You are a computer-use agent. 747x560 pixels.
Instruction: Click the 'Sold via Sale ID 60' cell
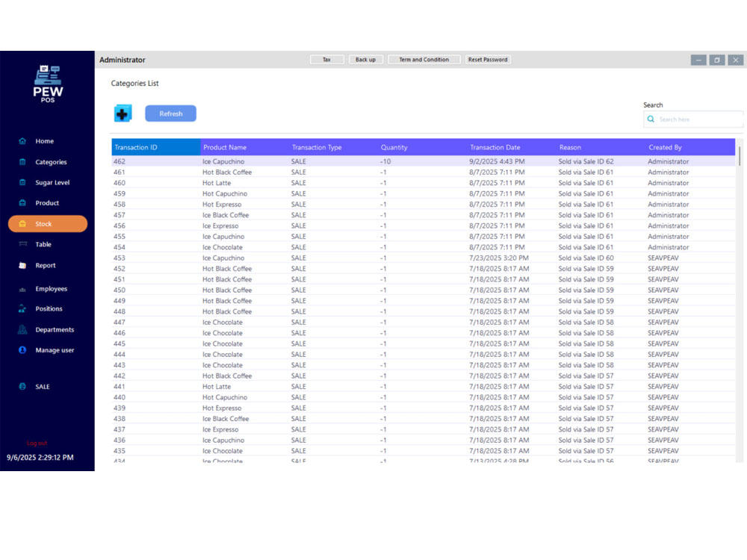point(601,258)
